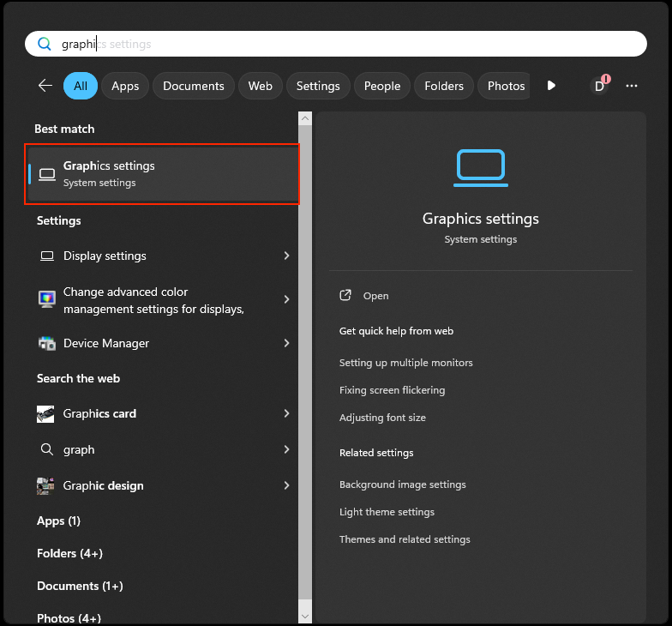
Task: Click the large Graphics settings laptop icon
Action: coord(480,168)
